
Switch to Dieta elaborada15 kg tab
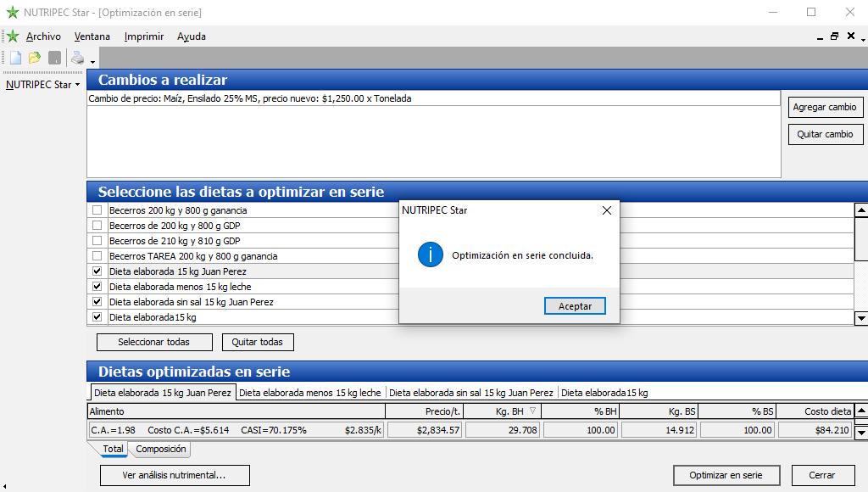click(x=604, y=393)
